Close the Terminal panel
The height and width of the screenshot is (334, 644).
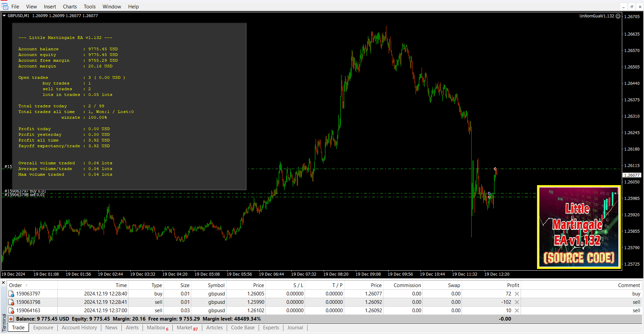(3, 283)
